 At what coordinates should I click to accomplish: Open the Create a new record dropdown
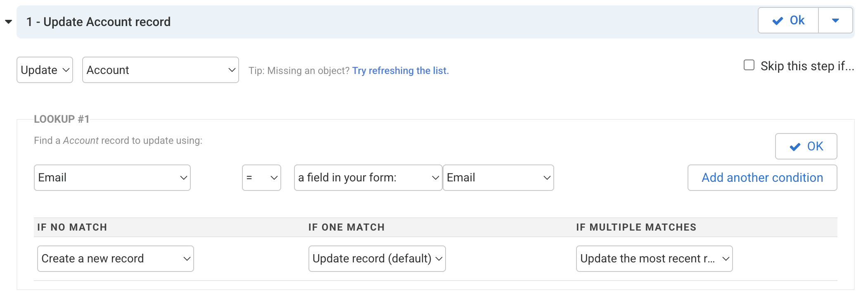pos(115,259)
